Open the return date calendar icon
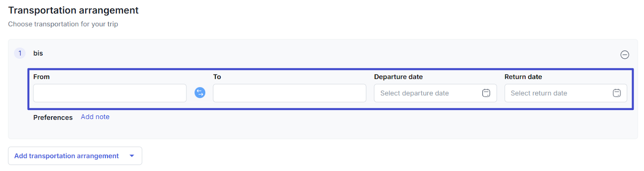 [617, 93]
